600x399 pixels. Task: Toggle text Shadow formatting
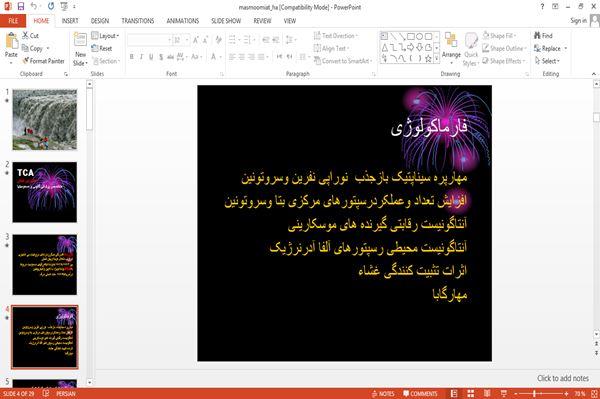pos(161,57)
